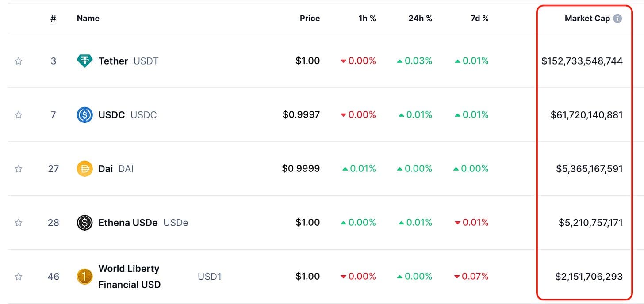This screenshot has height=304, width=644.
Task: Click the USDC coin logo icon
Action: click(x=84, y=115)
